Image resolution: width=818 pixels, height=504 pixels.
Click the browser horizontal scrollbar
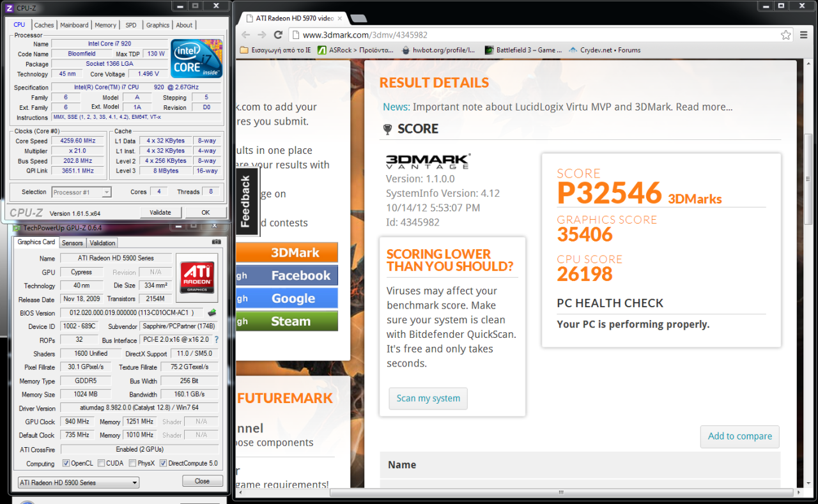(562, 493)
